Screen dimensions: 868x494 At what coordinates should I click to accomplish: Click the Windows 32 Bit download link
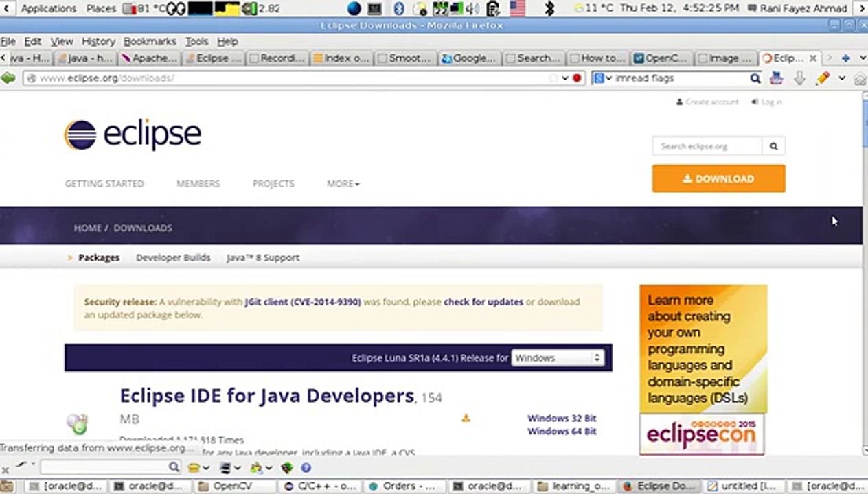coord(562,418)
